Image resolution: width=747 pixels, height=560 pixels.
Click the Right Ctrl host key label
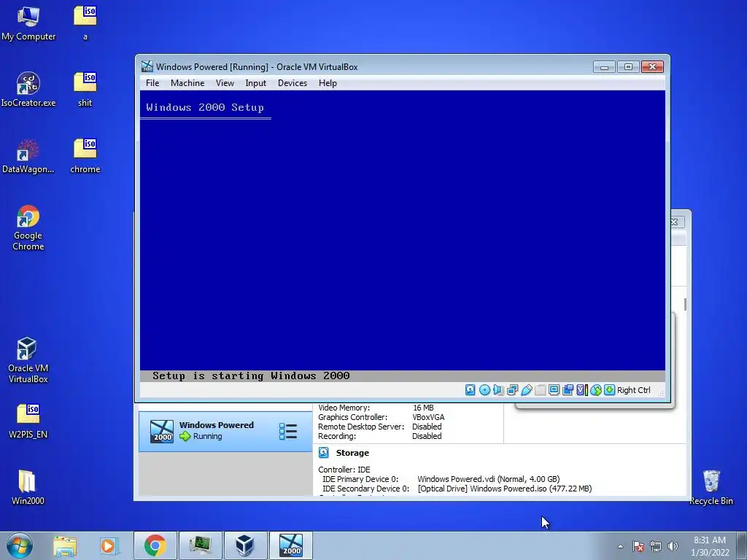pyautogui.click(x=634, y=390)
